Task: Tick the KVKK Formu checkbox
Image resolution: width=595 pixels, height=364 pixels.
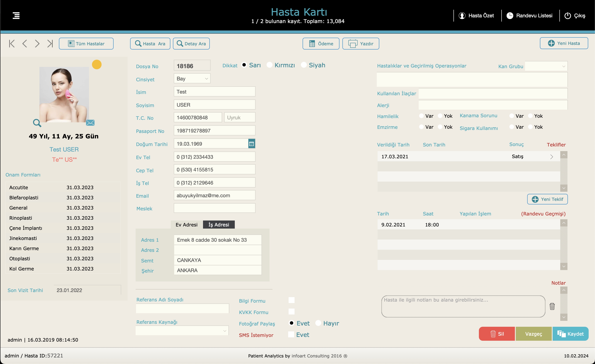Action: (292, 312)
